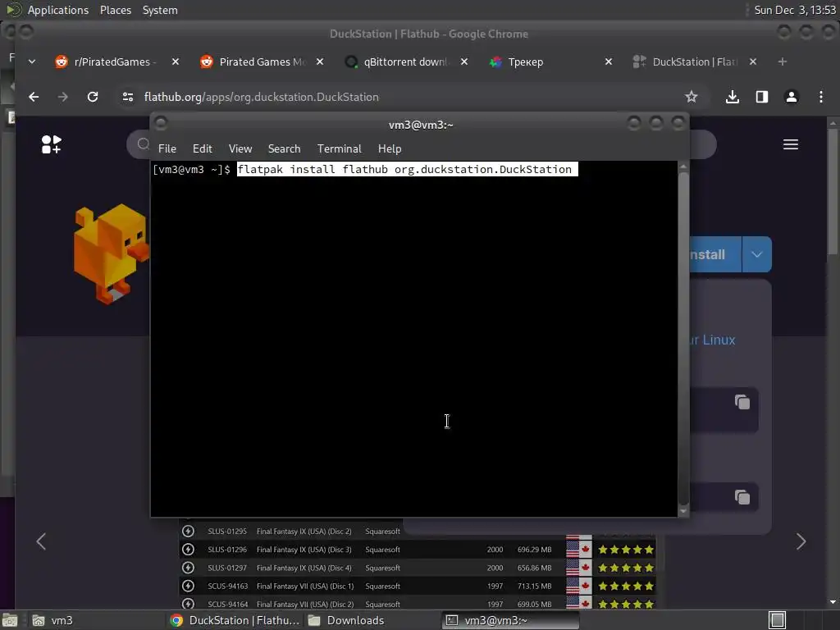
Task: Click the Flathub logo icon
Action: pyautogui.click(x=52, y=144)
